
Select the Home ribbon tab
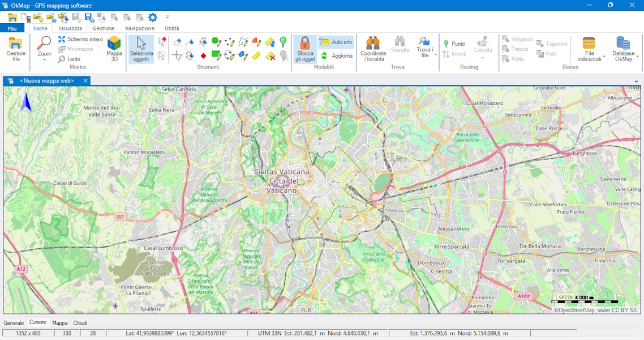[x=40, y=28]
